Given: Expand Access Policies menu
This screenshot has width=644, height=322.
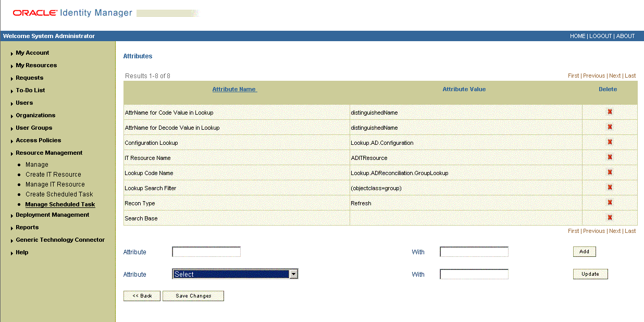Looking at the screenshot, I should tap(38, 140).
